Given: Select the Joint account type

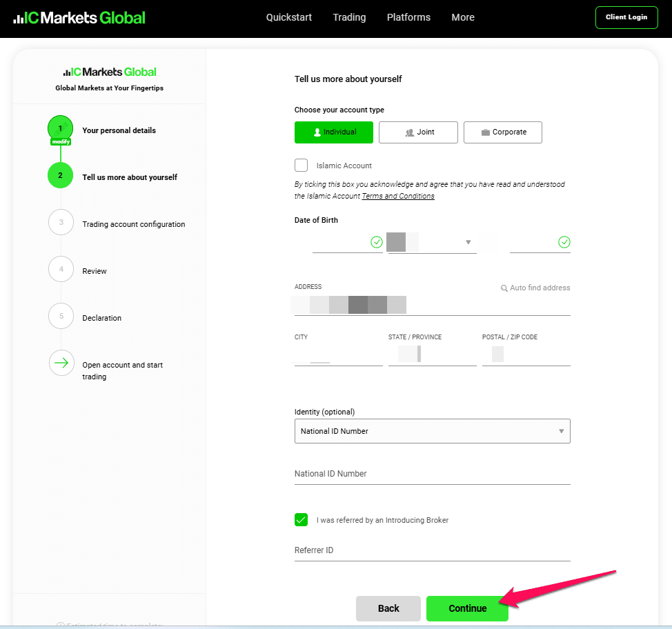Looking at the screenshot, I should click(x=418, y=132).
